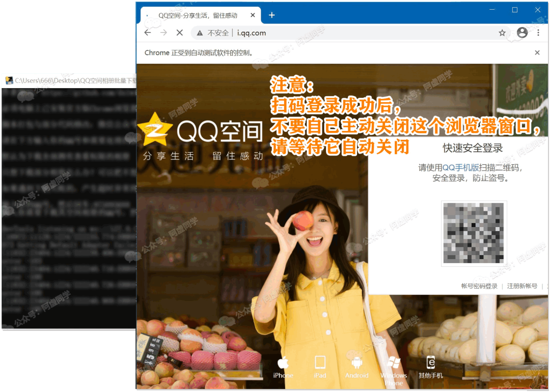Stop loading the page with X button
Image resolution: width=550 pixels, height=392 pixels.
click(x=180, y=33)
